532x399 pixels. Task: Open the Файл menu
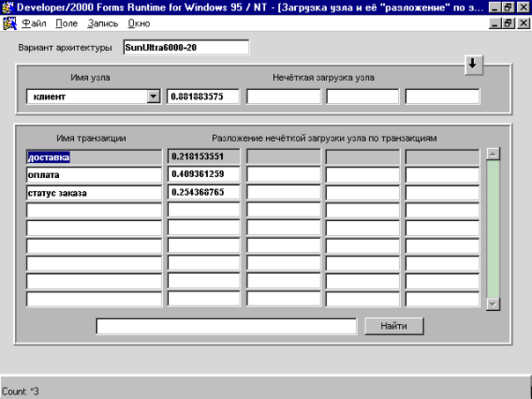(33, 24)
